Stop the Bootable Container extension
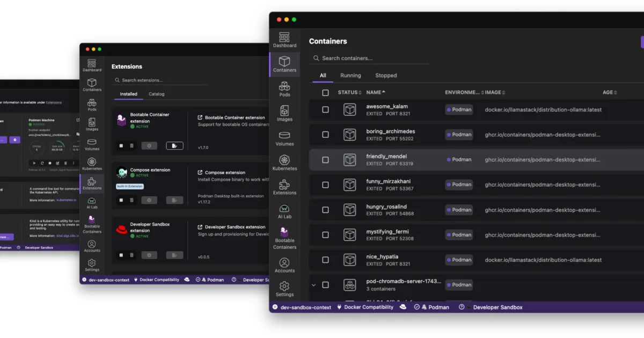Image resolution: width=644 pixels, height=338 pixels. 121,146
